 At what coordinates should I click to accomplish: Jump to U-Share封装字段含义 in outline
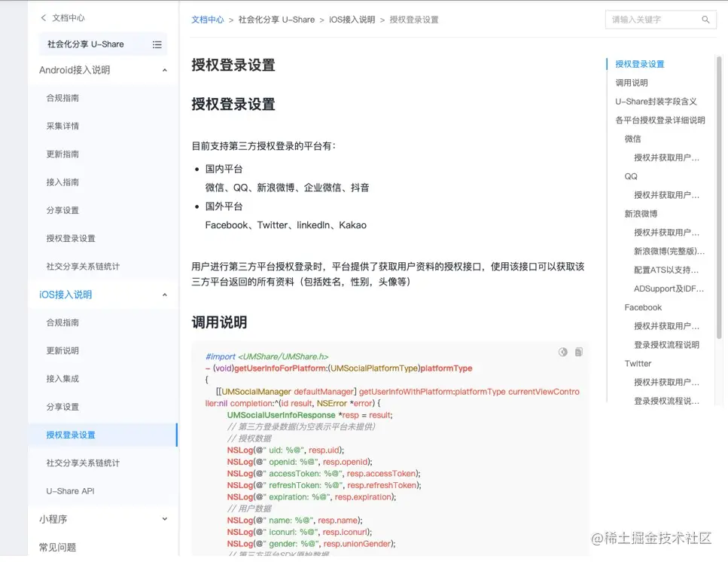pos(656,101)
